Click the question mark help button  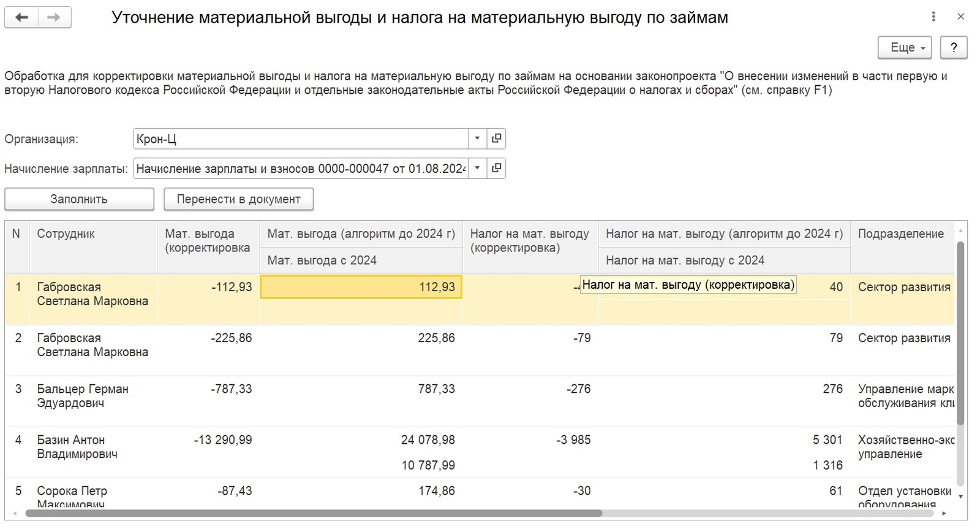click(953, 47)
